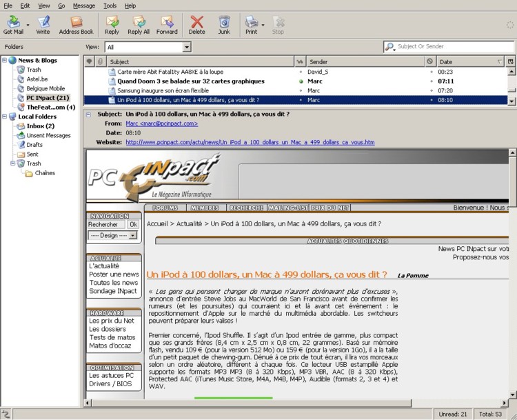The height and width of the screenshot is (420, 517).
Task: Collapse the News & Blogs account tree
Action: point(5,61)
